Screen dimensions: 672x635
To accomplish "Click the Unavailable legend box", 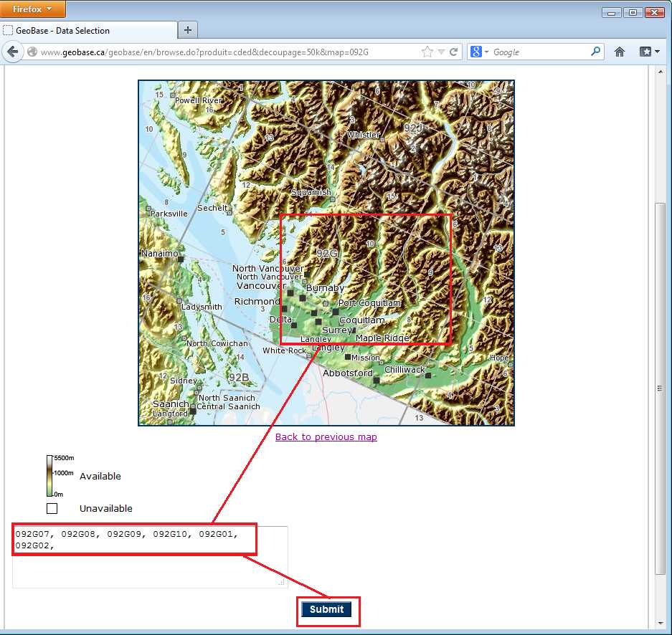I will (52, 508).
